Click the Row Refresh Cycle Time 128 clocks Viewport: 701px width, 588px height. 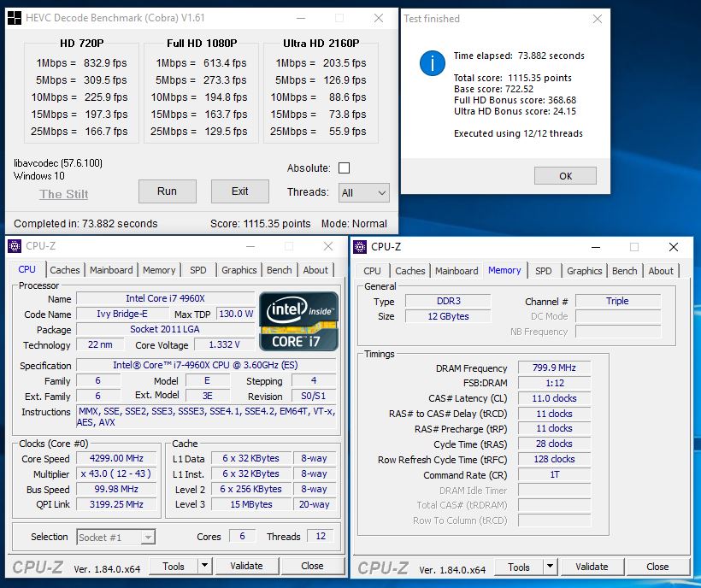click(554, 459)
